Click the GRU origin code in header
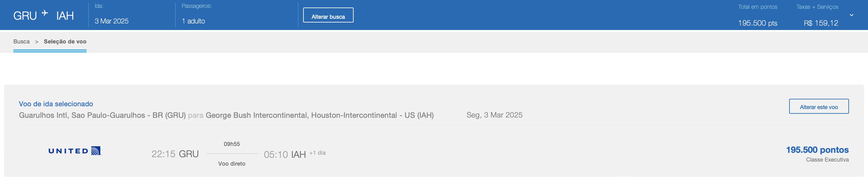868x180 pixels. (x=25, y=16)
